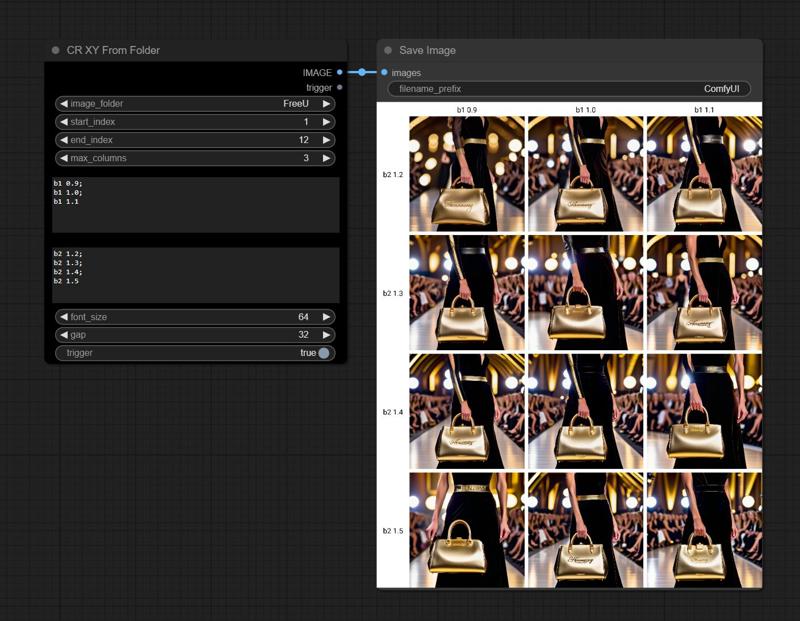This screenshot has height=621, width=800.
Task: Click the 'b1 1.1' column label in preview grid
Action: (704, 110)
